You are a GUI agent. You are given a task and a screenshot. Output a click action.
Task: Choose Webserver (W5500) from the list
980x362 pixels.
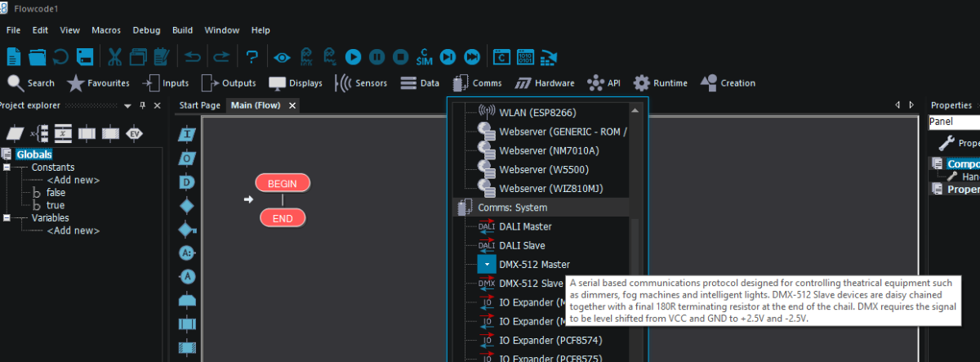click(543, 169)
